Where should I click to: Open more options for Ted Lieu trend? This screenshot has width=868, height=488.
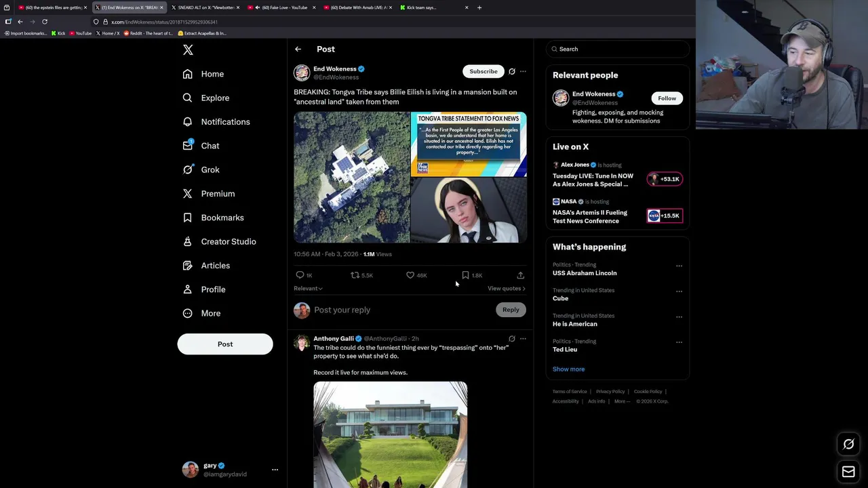(679, 342)
